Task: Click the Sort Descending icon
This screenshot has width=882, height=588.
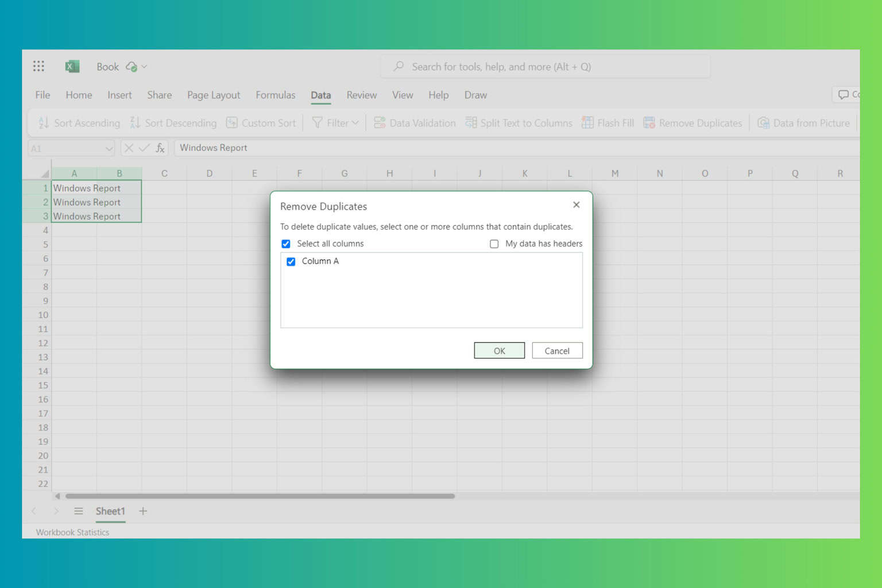Action: pyautogui.click(x=135, y=123)
